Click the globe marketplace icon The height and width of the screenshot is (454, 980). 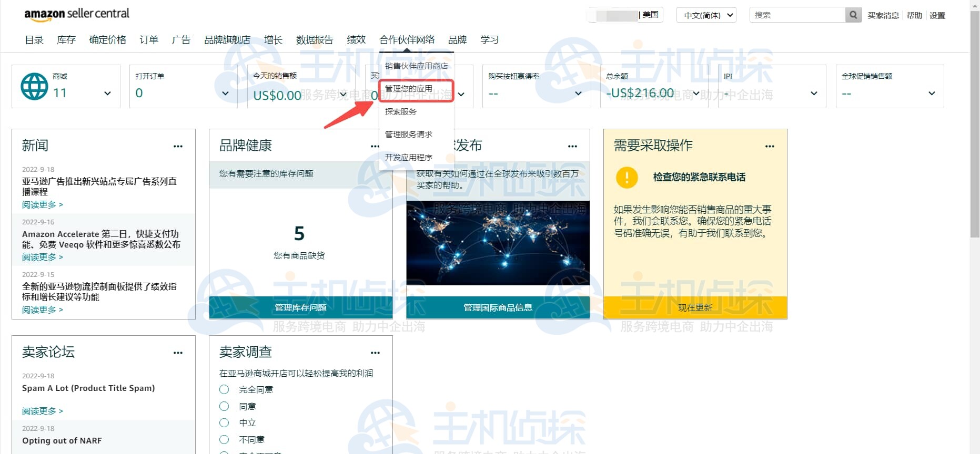[x=34, y=87]
